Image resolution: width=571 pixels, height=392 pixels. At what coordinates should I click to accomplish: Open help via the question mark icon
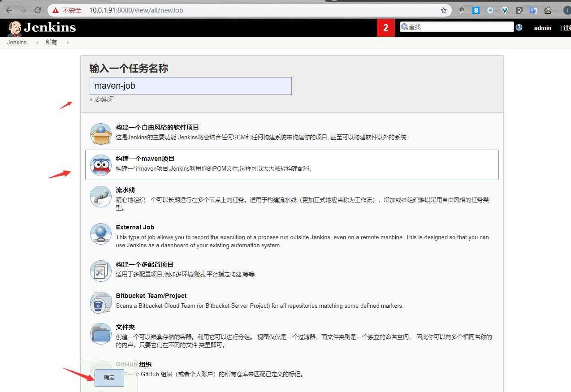(x=519, y=27)
